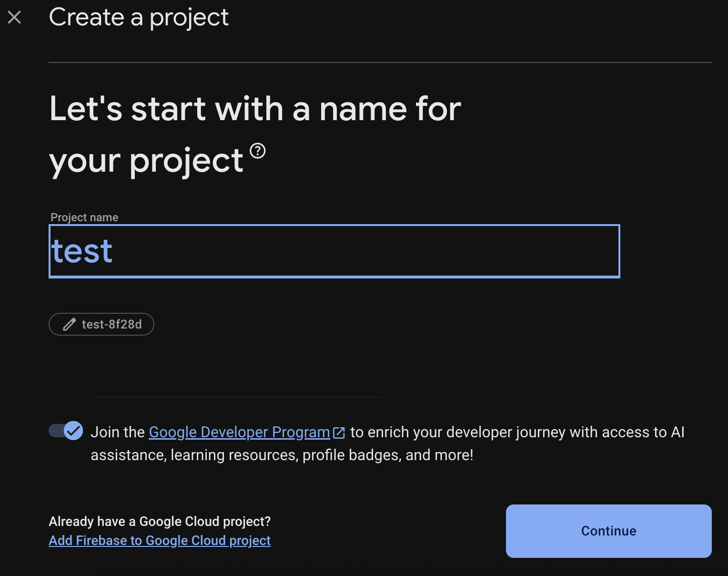Close the Create a project dialog
The image size is (728, 576).
pos(14,18)
